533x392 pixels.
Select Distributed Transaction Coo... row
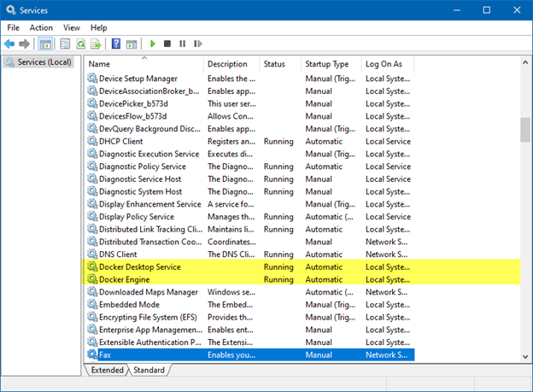click(249, 242)
